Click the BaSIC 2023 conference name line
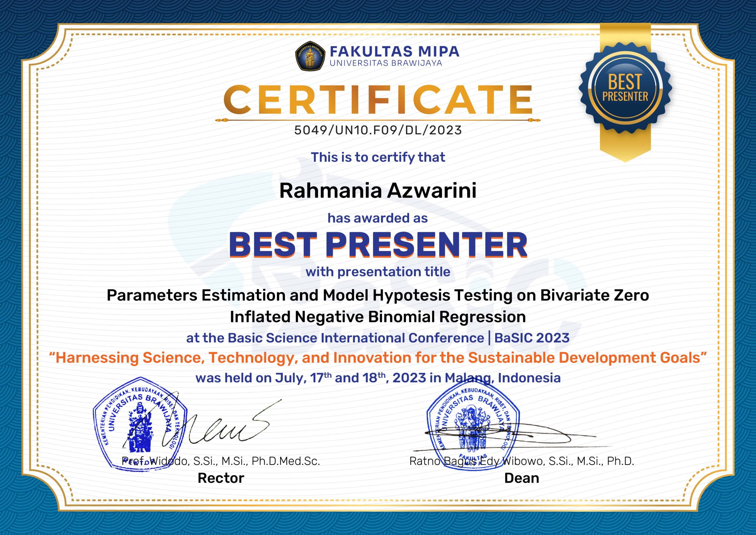Image resolution: width=756 pixels, height=535 pixels. click(x=378, y=338)
